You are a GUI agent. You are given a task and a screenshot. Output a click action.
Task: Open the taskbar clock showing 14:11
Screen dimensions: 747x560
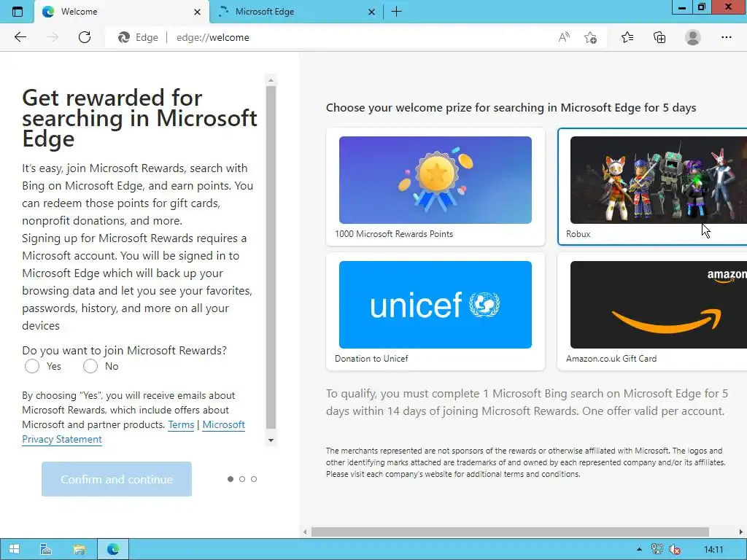click(x=713, y=550)
